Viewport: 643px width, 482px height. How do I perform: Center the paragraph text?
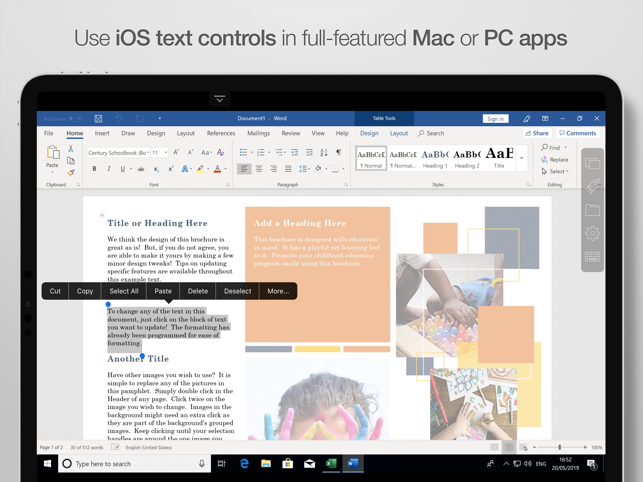[x=259, y=169]
